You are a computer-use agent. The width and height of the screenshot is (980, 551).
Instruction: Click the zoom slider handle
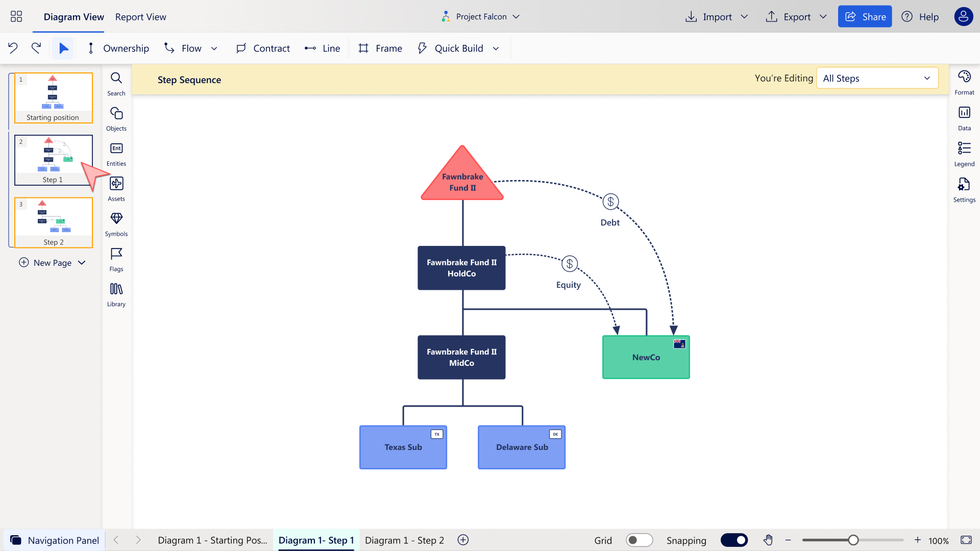(x=853, y=540)
